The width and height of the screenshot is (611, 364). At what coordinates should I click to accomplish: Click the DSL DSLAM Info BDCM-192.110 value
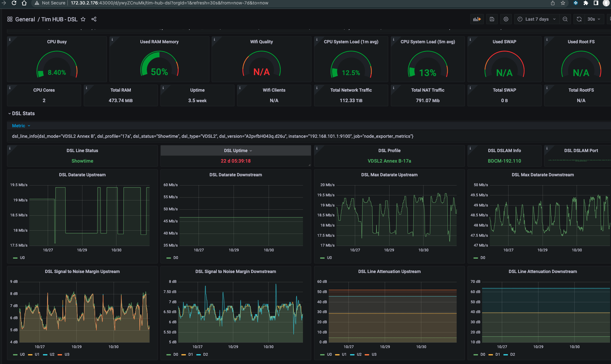coord(503,161)
